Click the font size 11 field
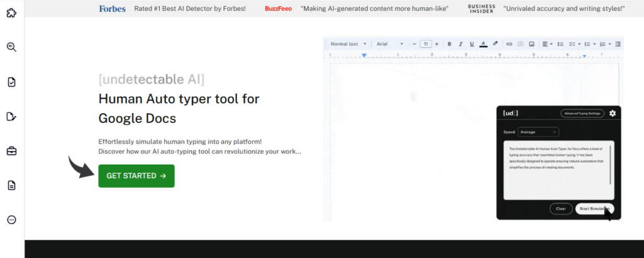Image resolution: width=644 pixels, height=258 pixels. (x=426, y=44)
